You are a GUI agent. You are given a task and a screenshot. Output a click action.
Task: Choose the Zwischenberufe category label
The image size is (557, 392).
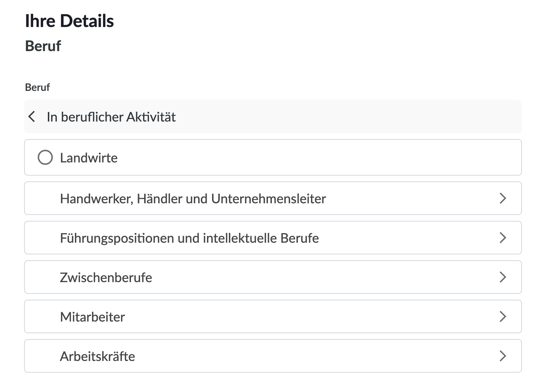point(106,278)
